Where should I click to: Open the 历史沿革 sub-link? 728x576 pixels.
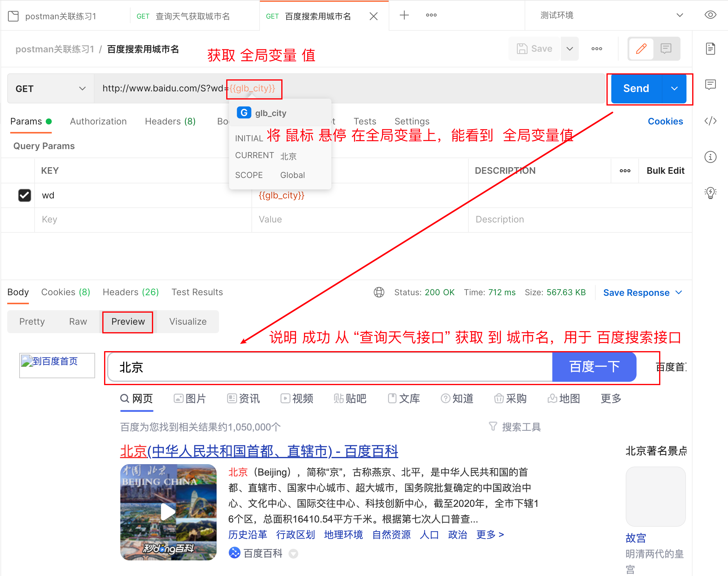tap(247, 535)
